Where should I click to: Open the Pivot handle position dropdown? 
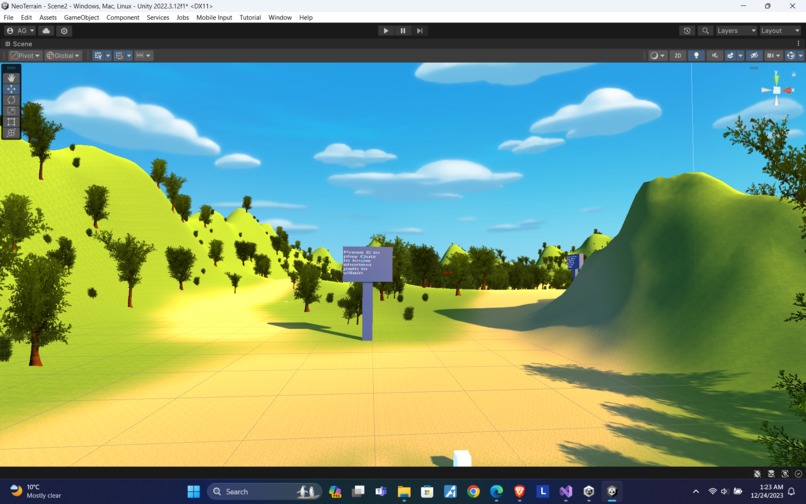[x=25, y=56]
